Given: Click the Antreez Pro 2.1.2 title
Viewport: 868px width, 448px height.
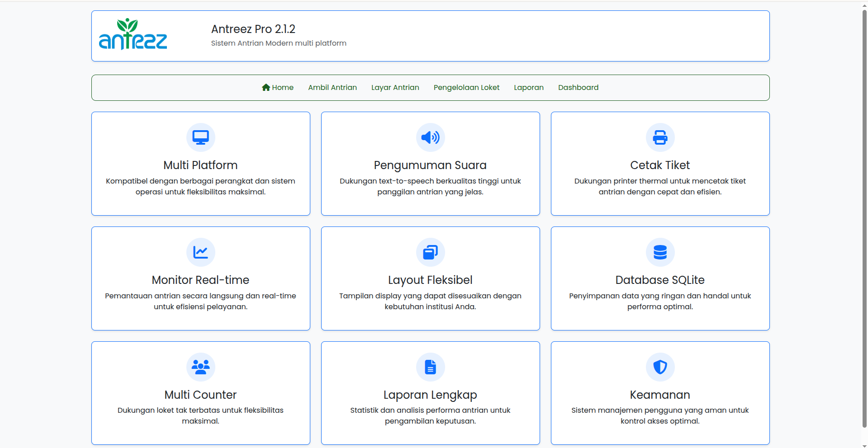Looking at the screenshot, I should click(253, 29).
